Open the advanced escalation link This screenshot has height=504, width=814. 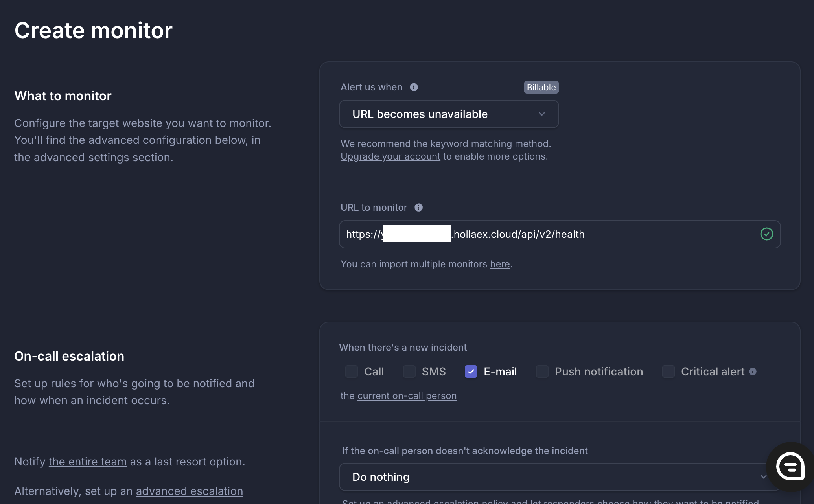(189, 491)
